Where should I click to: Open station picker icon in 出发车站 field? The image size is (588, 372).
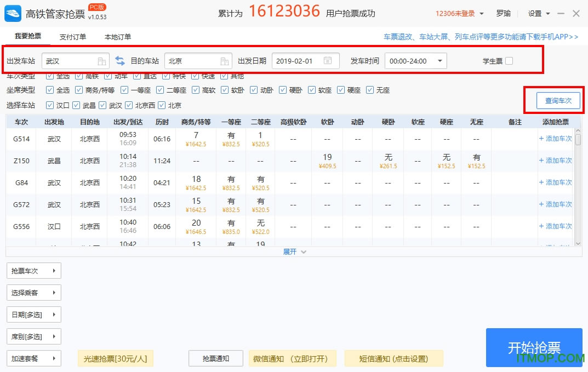click(x=101, y=61)
